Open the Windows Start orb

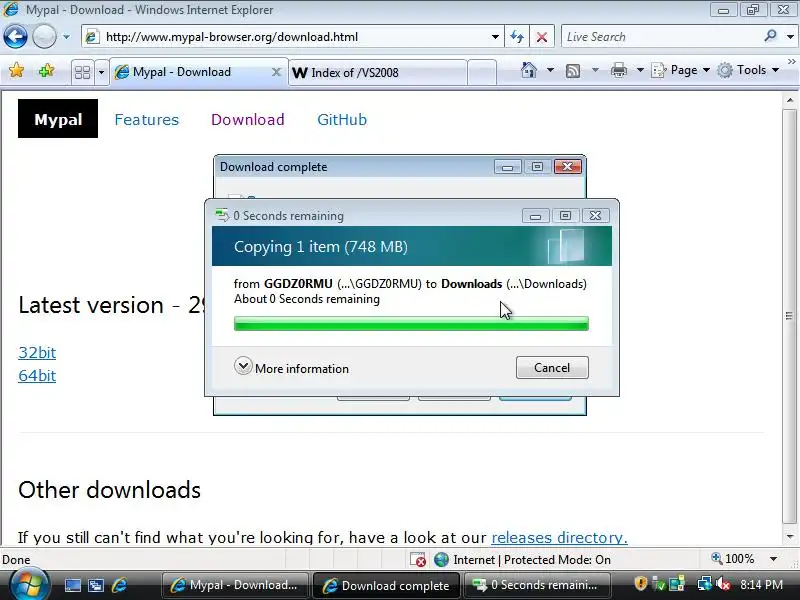(x=29, y=585)
